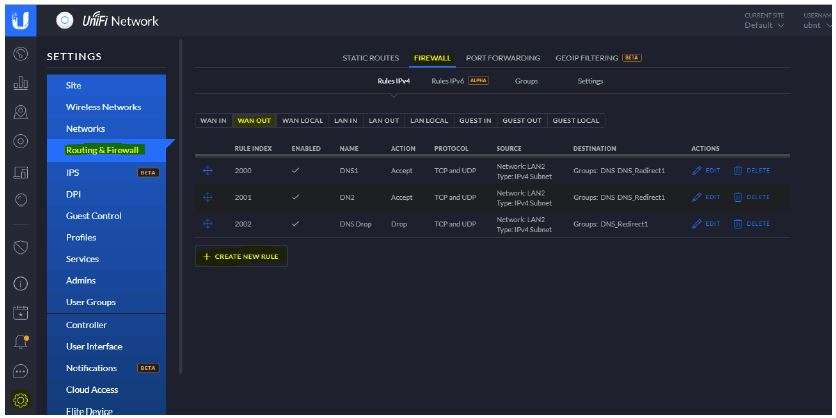The image size is (836, 418).
Task: Open the Events calendar icon
Action: pos(21,313)
